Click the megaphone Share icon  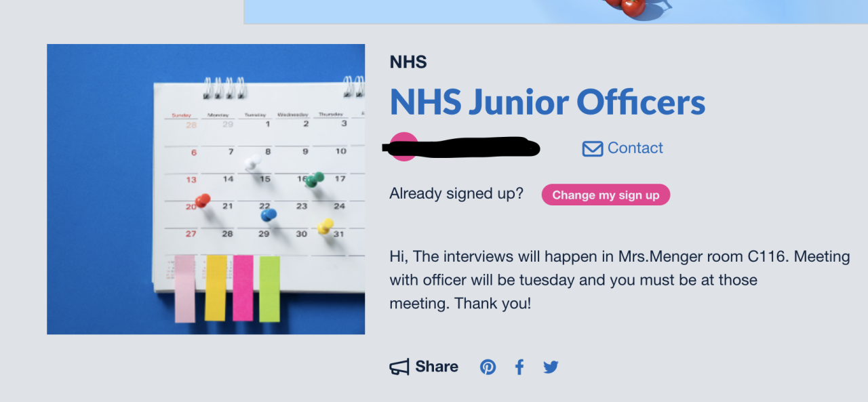pos(399,367)
